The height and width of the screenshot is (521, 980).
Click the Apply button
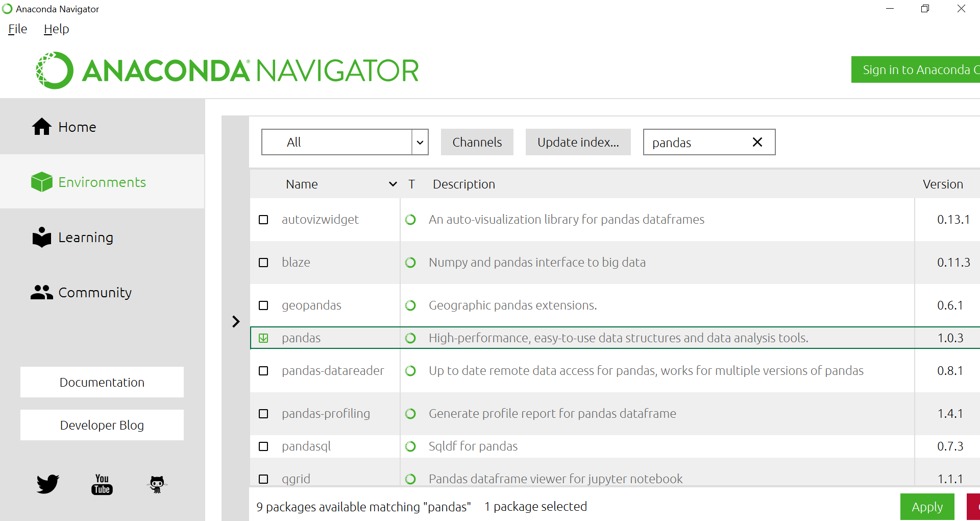click(927, 507)
